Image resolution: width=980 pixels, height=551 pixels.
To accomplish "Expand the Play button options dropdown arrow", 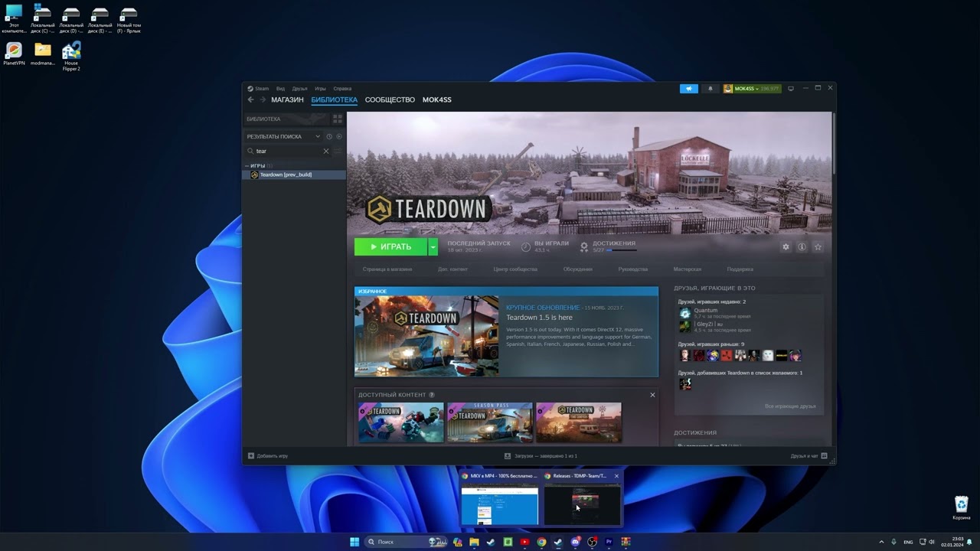I will click(433, 247).
